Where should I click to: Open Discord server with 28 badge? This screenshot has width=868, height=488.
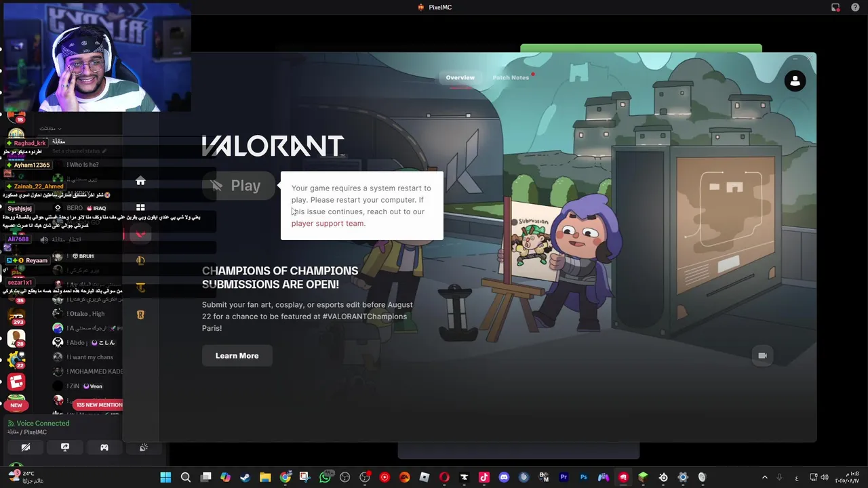click(16, 339)
